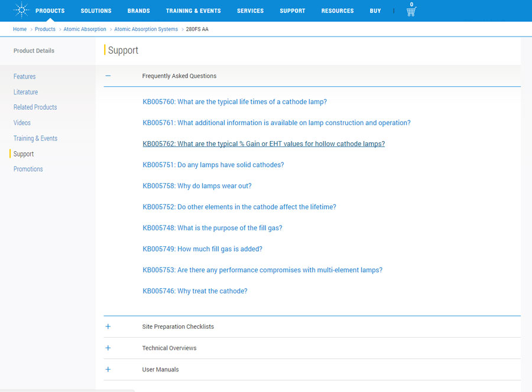Expand the Technical Overviews section
The image size is (532, 392).
[x=108, y=348]
